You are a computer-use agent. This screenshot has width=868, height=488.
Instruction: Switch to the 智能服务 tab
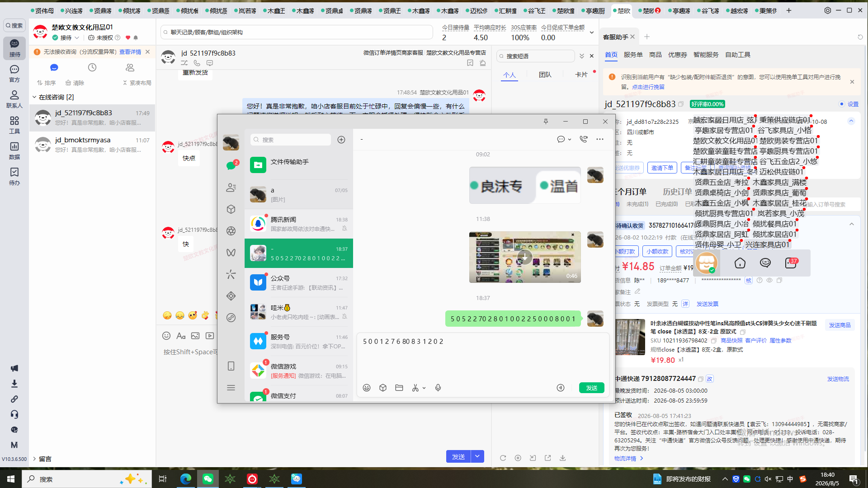(x=706, y=55)
